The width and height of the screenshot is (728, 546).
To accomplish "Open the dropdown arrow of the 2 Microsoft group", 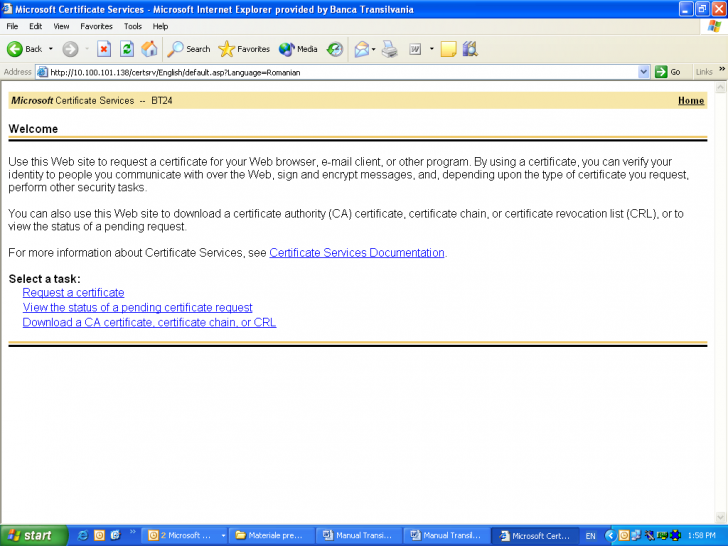I will click(223, 535).
